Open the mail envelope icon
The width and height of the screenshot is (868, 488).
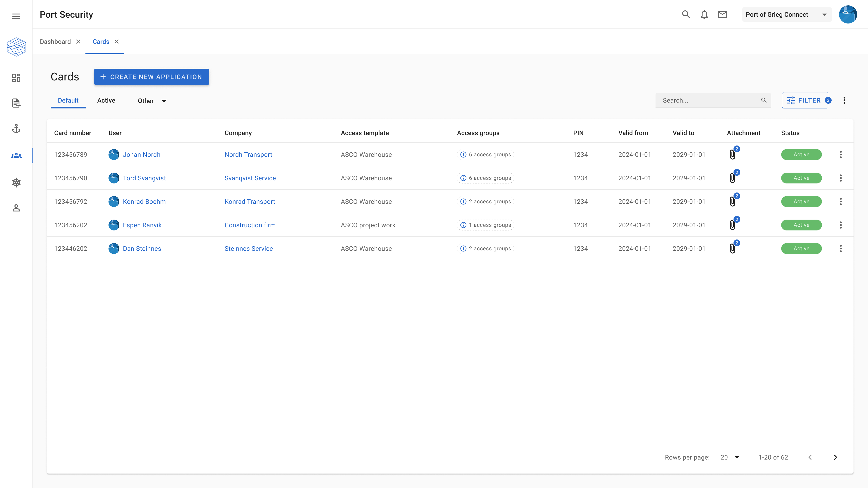[x=722, y=14]
